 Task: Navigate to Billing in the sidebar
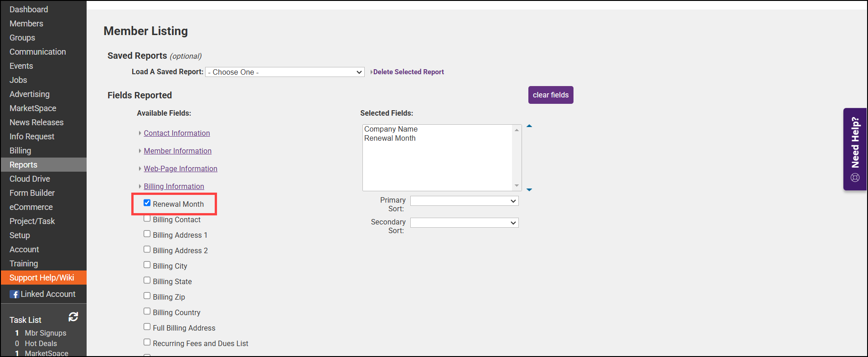[21, 151]
